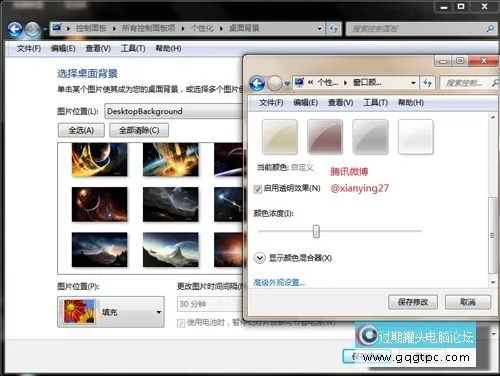Click the 取消 button in Window Color
This screenshot has height=376, width=500.
[x=468, y=302]
